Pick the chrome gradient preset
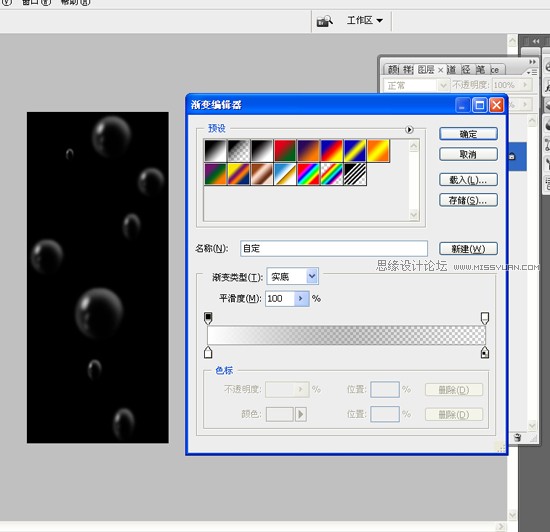 click(285, 174)
